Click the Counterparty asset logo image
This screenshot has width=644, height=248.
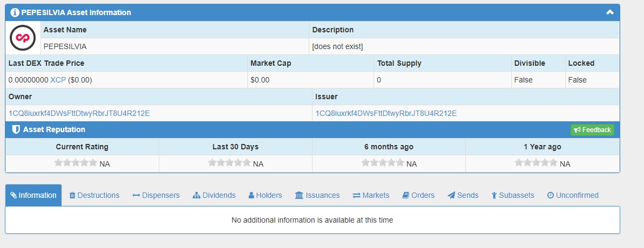(23, 38)
